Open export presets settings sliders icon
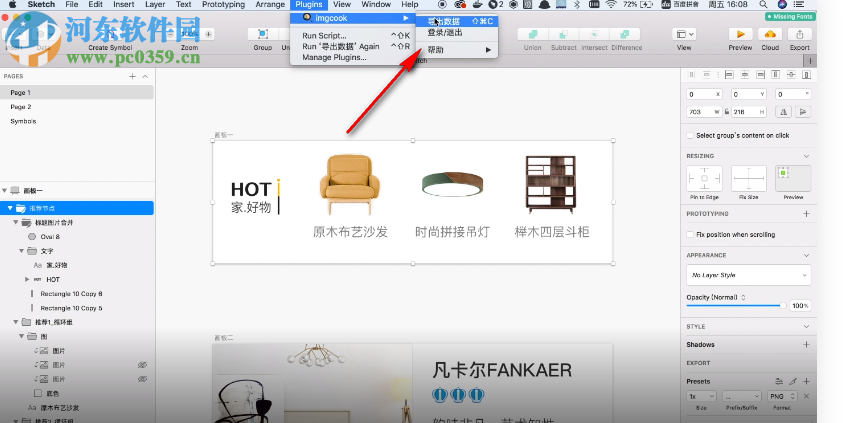 [x=779, y=381]
